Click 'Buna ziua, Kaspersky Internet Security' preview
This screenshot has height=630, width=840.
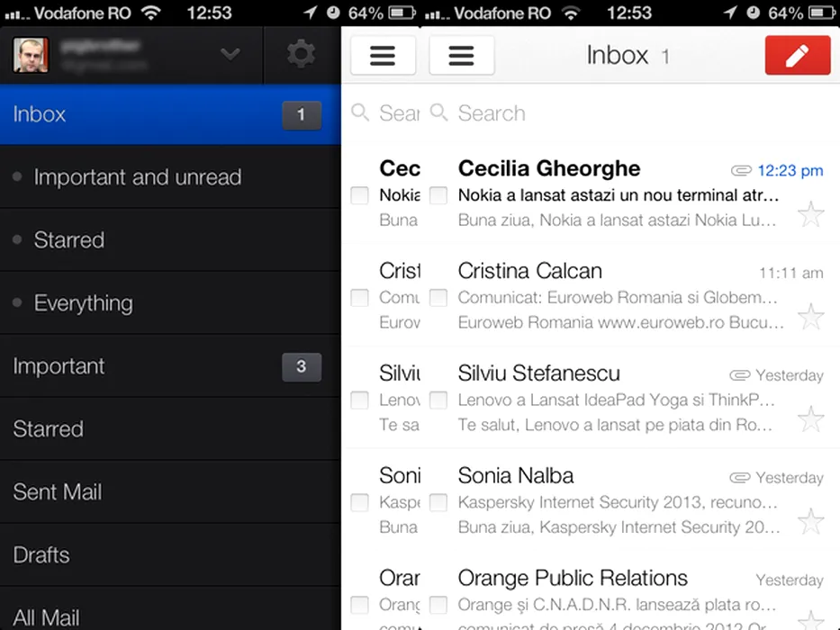click(619, 527)
